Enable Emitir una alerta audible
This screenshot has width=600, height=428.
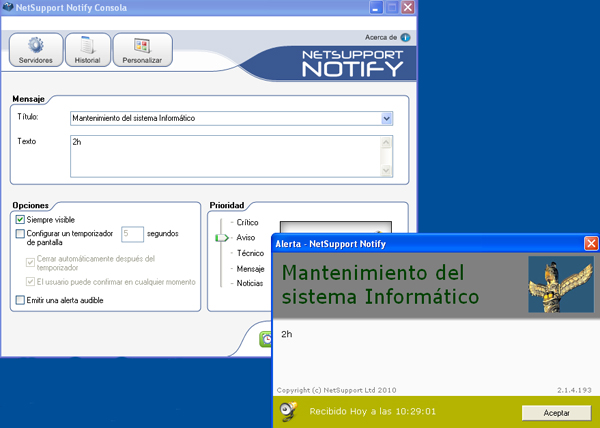click(20, 300)
